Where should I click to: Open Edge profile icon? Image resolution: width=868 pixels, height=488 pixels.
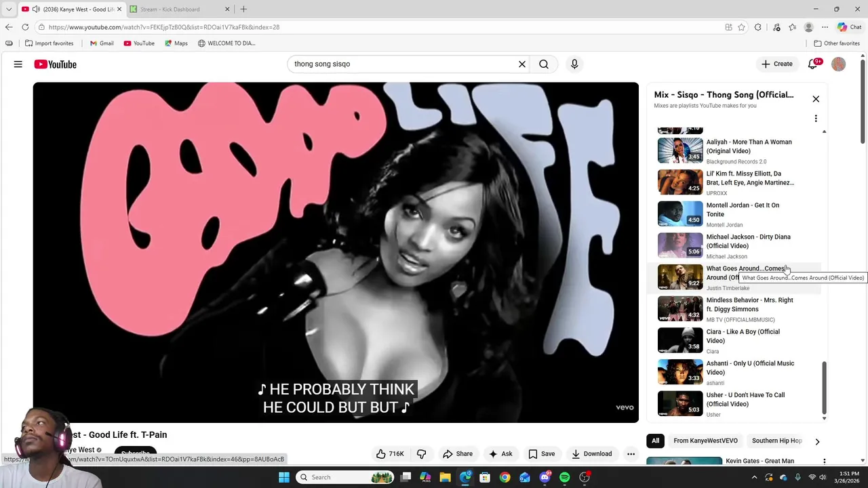pyautogui.click(x=808, y=27)
